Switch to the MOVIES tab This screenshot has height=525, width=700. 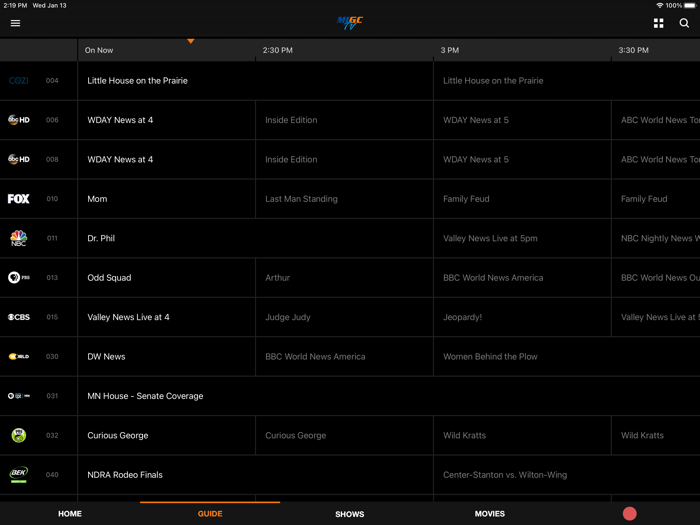pos(490,514)
